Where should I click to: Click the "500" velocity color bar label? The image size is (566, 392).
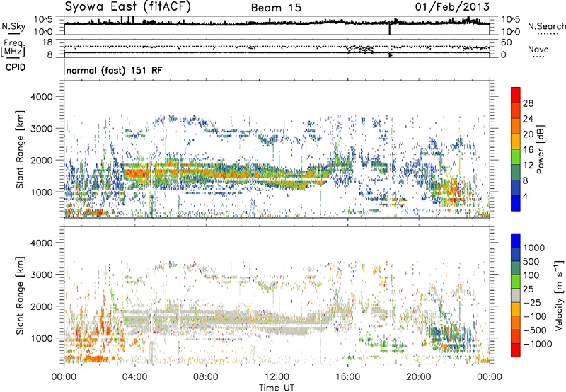[532, 261]
